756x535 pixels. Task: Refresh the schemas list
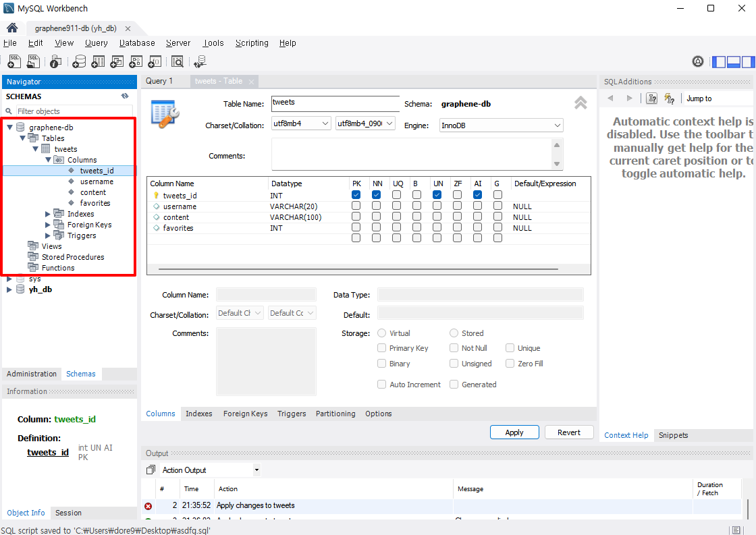[x=125, y=96]
